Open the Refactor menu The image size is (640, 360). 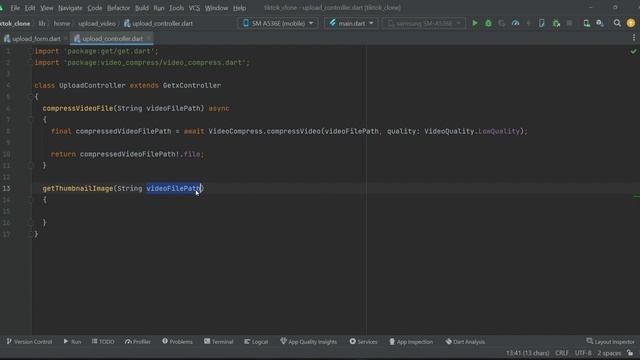point(118,8)
